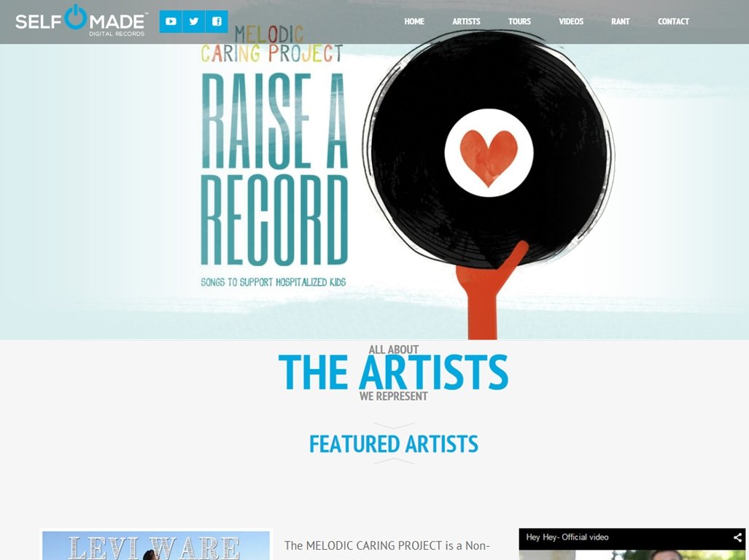The width and height of the screenshot is (749, 560).
Task: Open the Artists menu item
Action: (x=466, y=21)
